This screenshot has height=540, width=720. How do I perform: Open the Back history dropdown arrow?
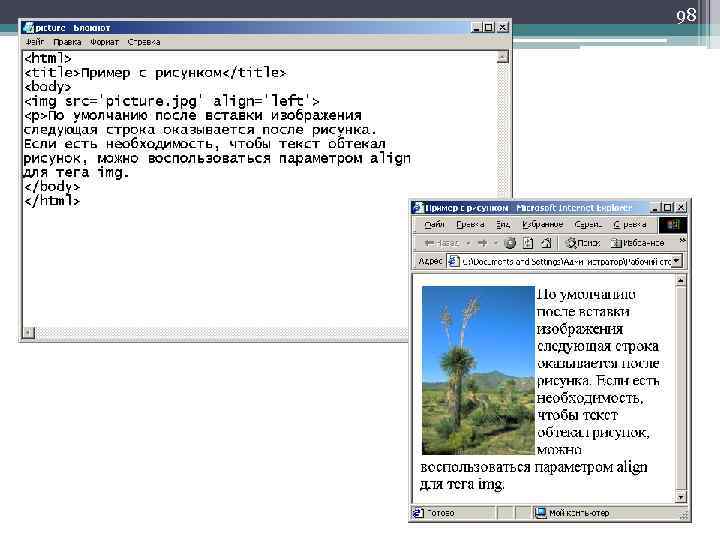point(468,243)
